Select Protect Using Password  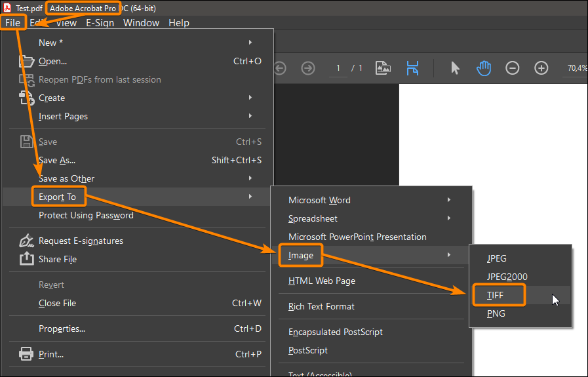pyautogui.click(x=137, y=215)
